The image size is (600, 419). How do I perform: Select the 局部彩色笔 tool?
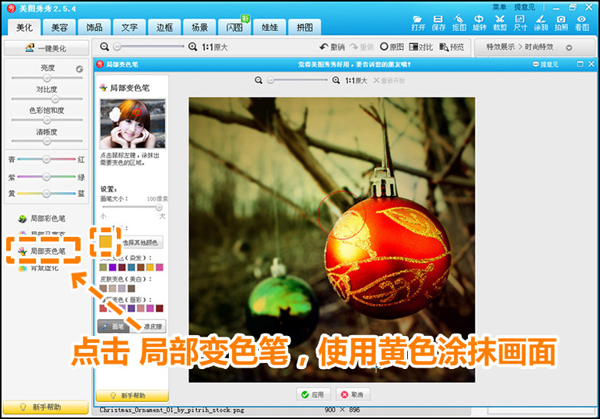(x=42, y=218)
